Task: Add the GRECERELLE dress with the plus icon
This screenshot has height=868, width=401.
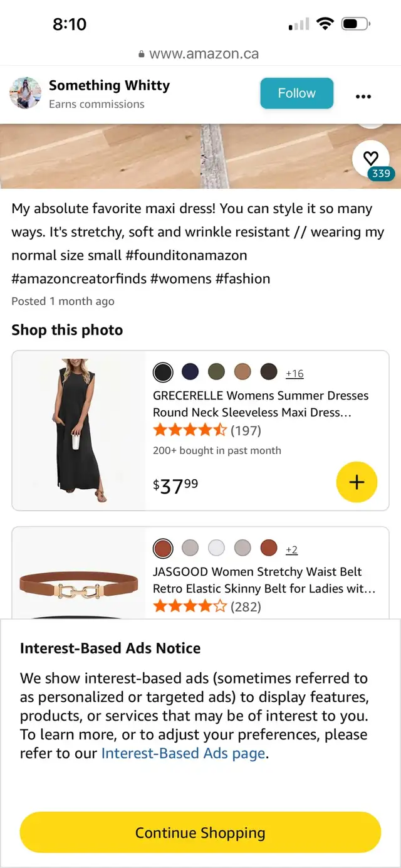Action: 357,482
